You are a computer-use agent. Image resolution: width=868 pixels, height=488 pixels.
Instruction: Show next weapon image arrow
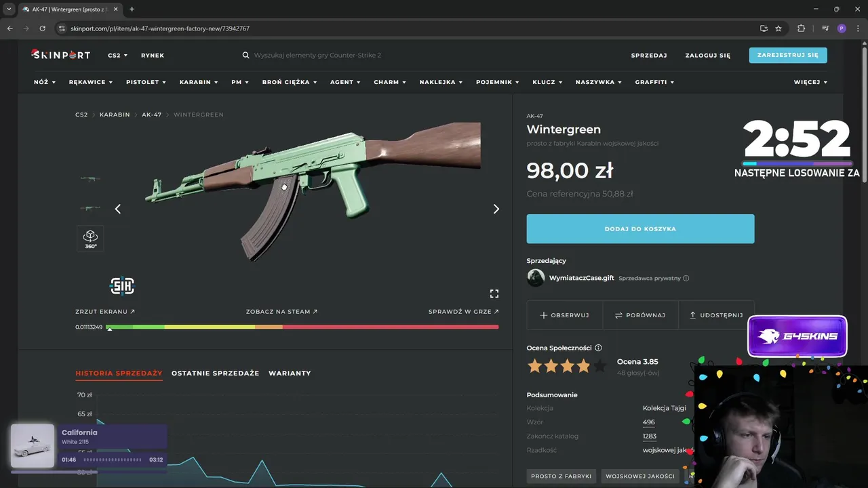[496, 209]
